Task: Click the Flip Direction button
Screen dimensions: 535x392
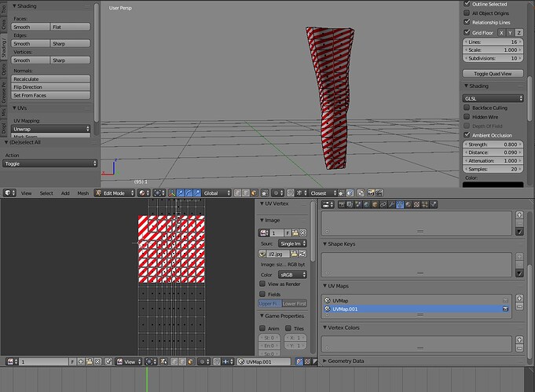Action: 51,87
